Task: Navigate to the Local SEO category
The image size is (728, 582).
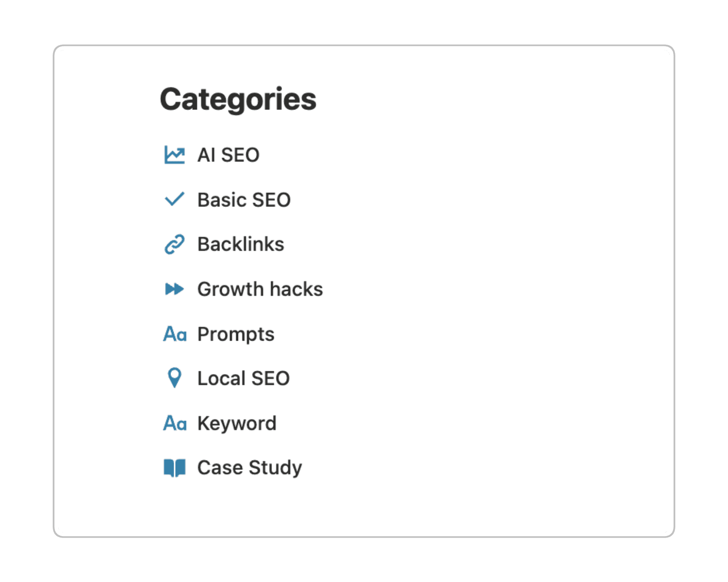Action: tap(243, 378)
